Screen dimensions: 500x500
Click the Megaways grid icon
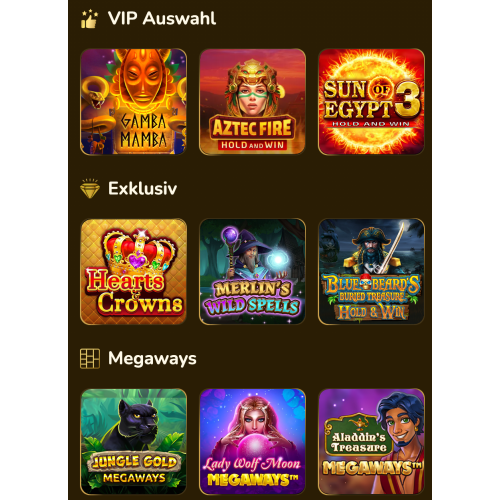point(90,359)
